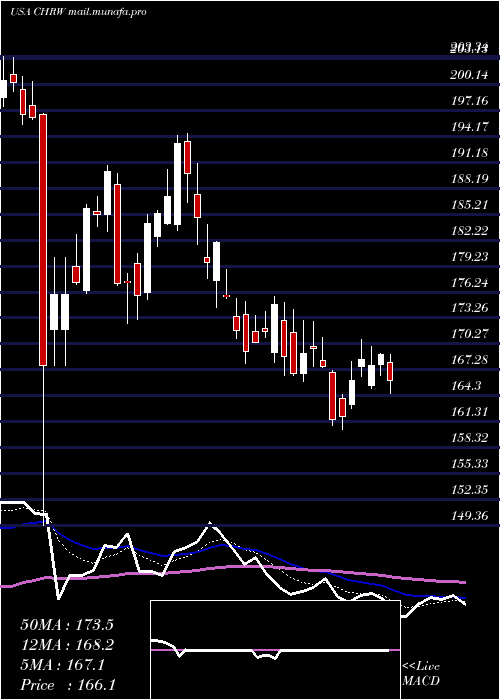Click the last red candlestick on the right

pyautogui.click(x=390, y=371)
